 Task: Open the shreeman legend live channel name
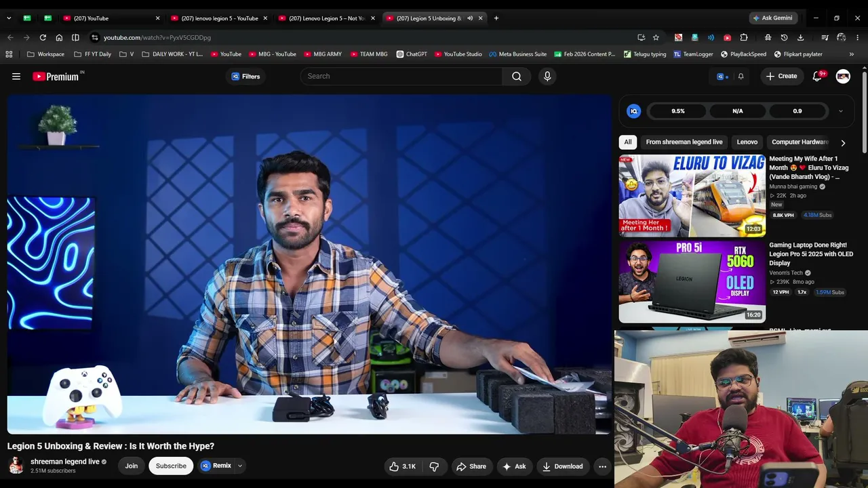pos(65,462)
